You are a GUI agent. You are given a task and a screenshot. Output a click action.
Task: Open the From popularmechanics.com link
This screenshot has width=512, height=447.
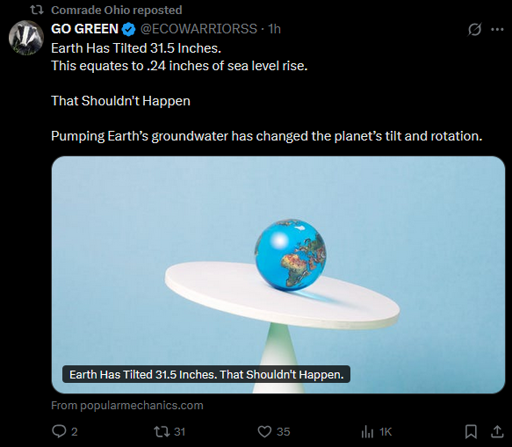[127, 405]
